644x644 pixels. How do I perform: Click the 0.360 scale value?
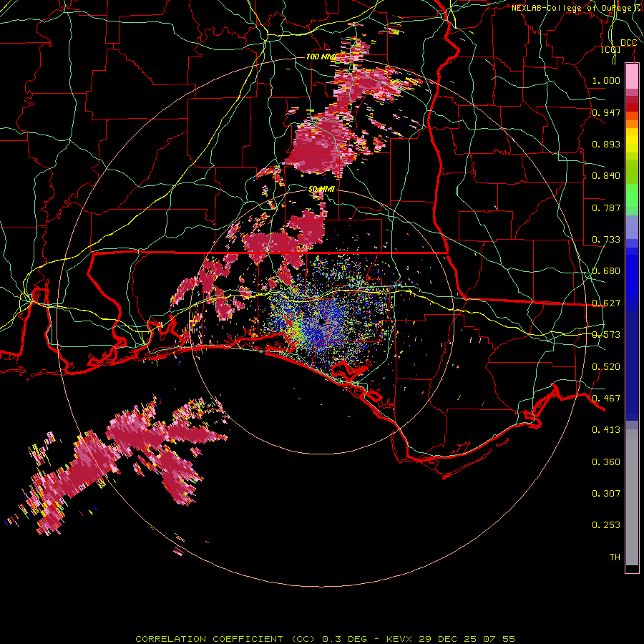(x=606, y=462)
